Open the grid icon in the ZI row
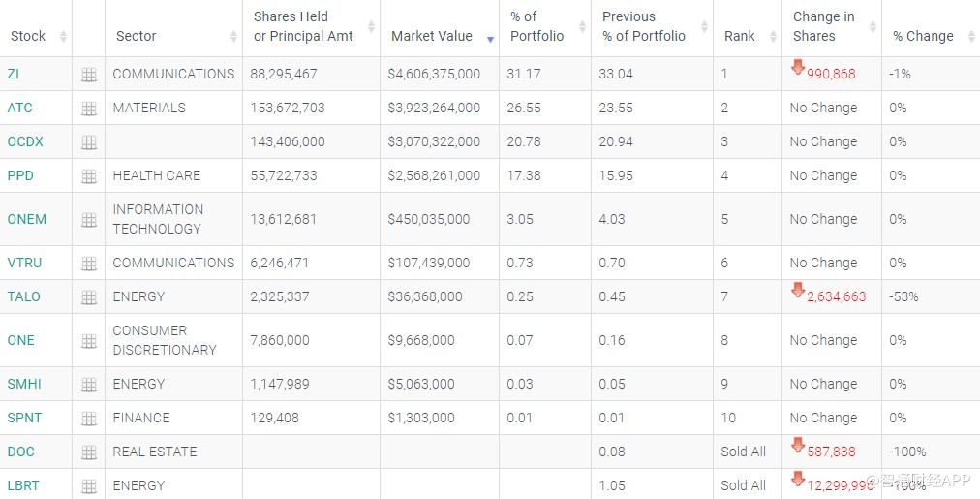 pos(89,75)
